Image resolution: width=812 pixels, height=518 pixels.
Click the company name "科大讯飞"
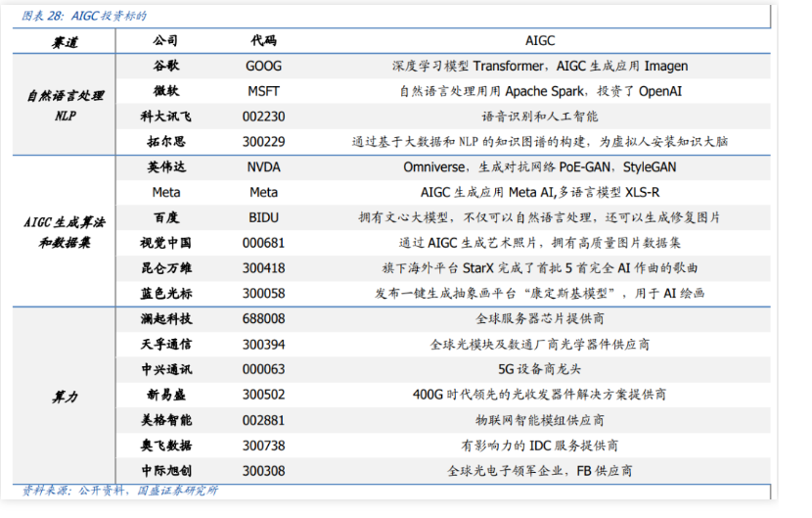point(165,117)
